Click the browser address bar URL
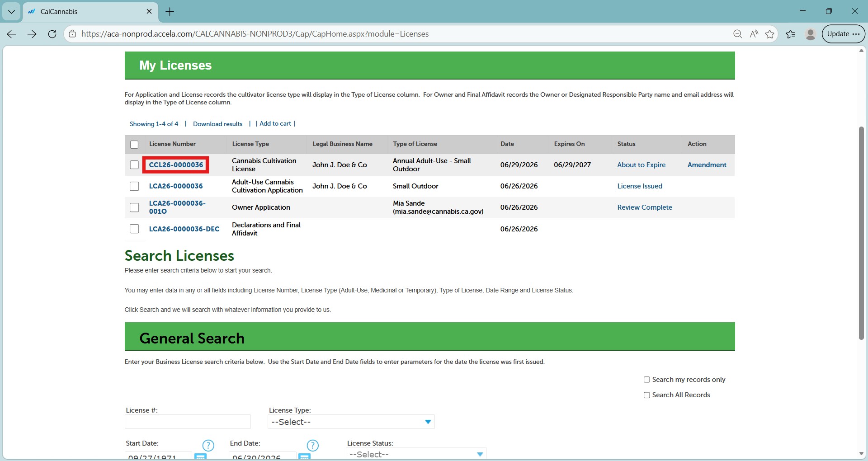This screenshot has width=868, height=461. point(255,34)
